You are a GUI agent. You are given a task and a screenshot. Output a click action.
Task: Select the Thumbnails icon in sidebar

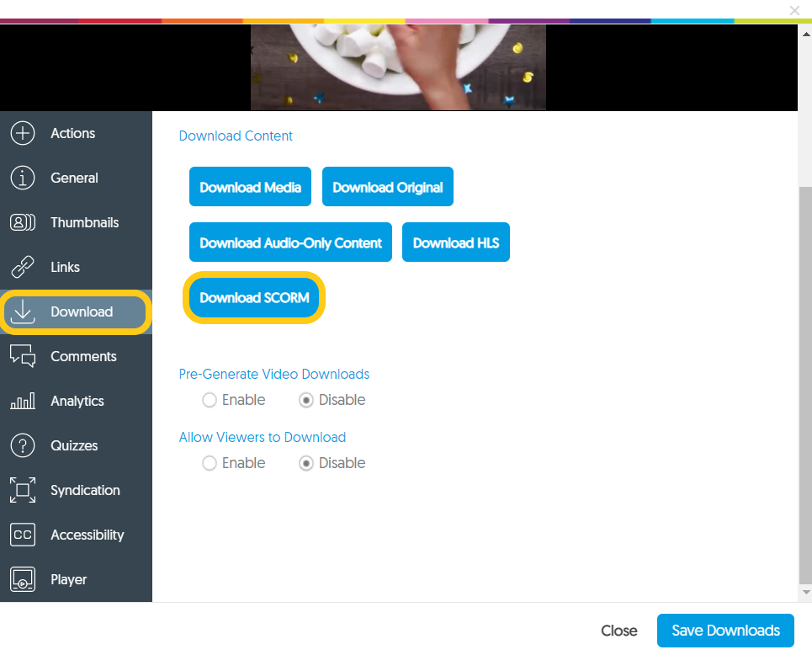[x=23, y=222]
